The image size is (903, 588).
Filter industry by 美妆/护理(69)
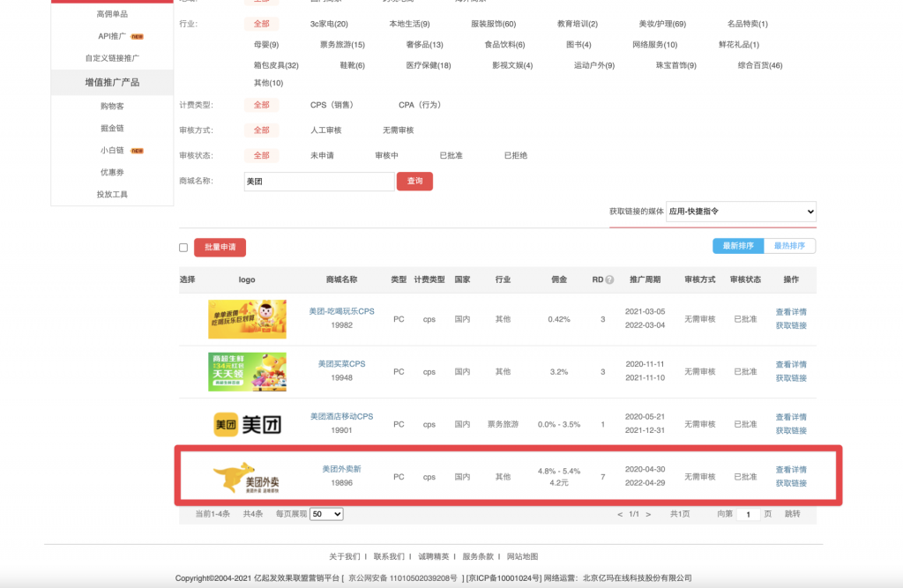(662, 24)
